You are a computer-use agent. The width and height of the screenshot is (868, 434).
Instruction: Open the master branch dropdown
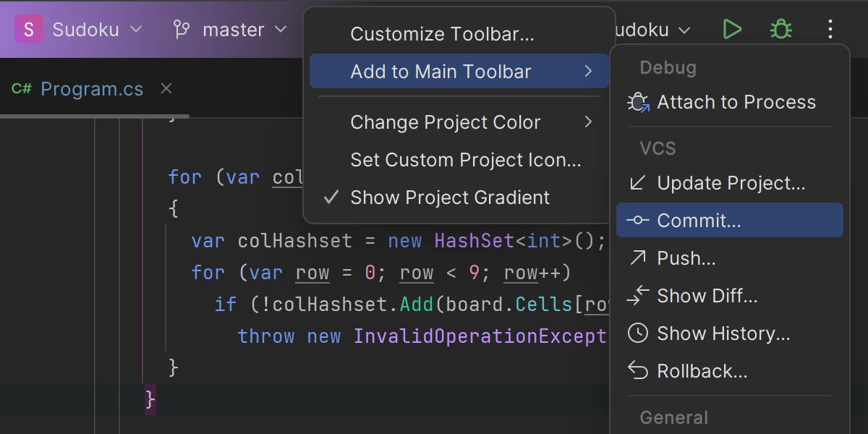click(244, 30)
